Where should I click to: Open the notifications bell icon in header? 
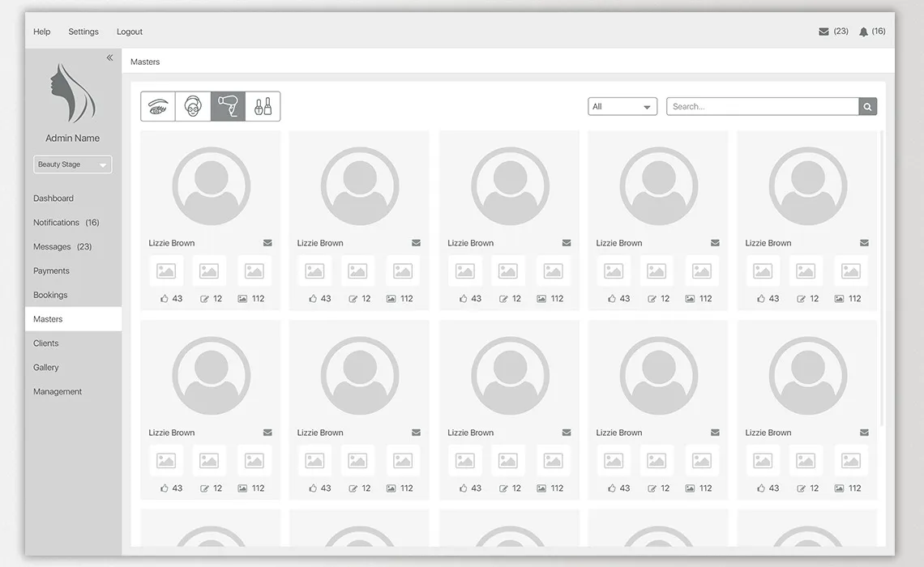click(x=863, y=32)
